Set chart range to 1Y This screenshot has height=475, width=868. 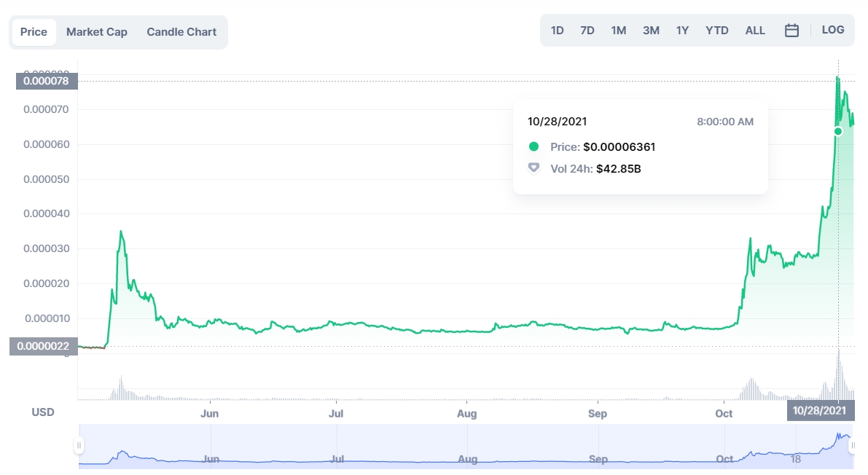tap(682, 31)
